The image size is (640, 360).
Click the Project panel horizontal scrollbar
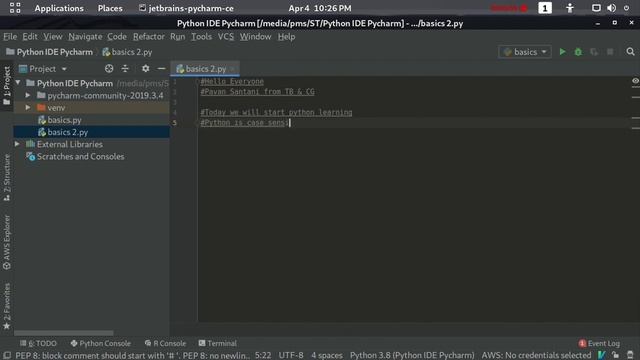[64, 333]
